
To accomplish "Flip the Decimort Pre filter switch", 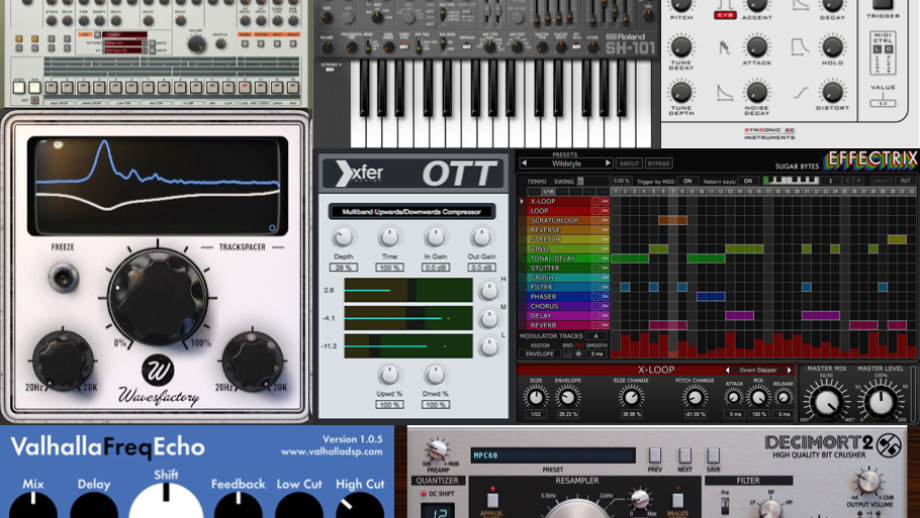I will (x=726, y=504).
